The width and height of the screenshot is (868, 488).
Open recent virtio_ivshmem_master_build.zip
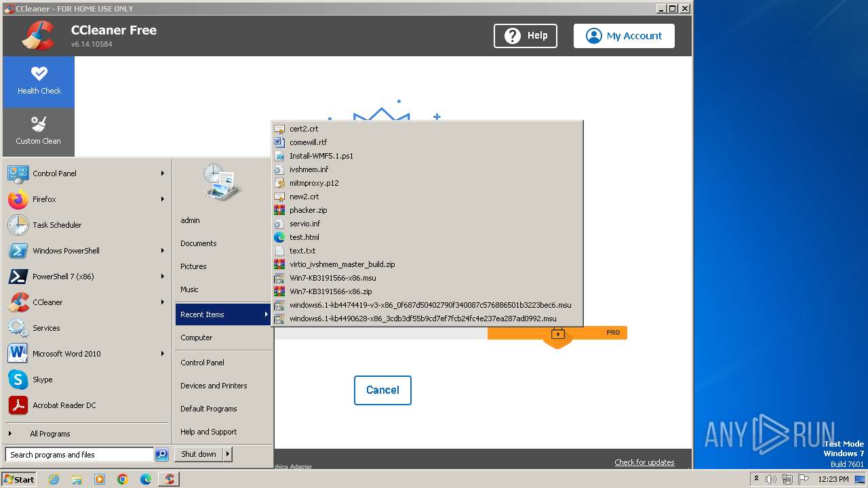pyautogui.click(x=427, y=264)
